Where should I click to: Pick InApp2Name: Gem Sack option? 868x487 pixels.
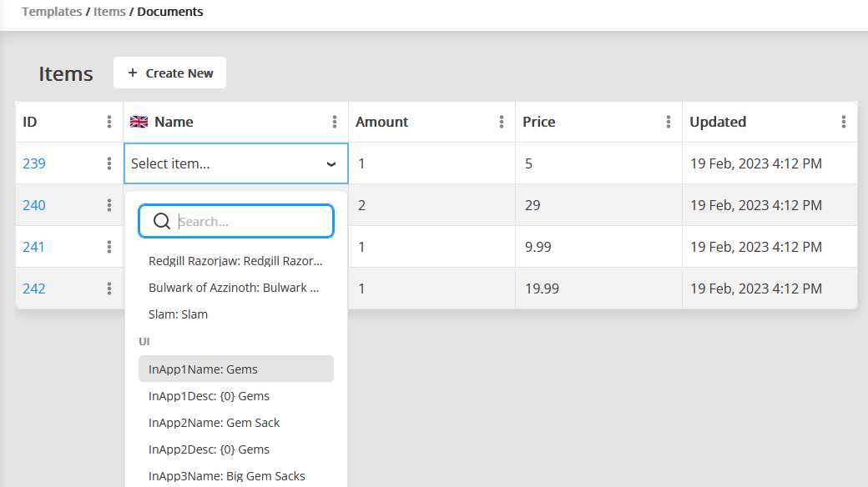coord(214,423)
